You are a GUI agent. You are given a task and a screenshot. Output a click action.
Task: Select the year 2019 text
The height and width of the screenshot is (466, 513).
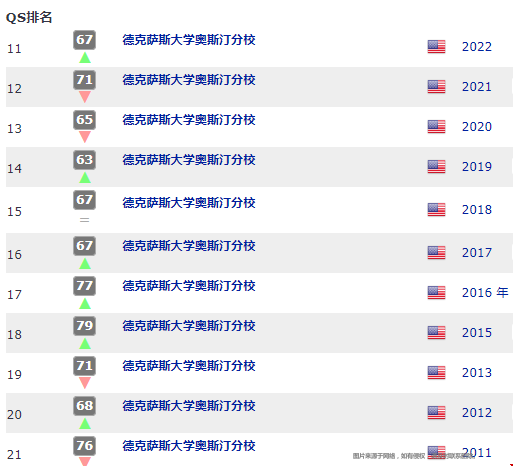pyautogui.click(x=477, y=167)
